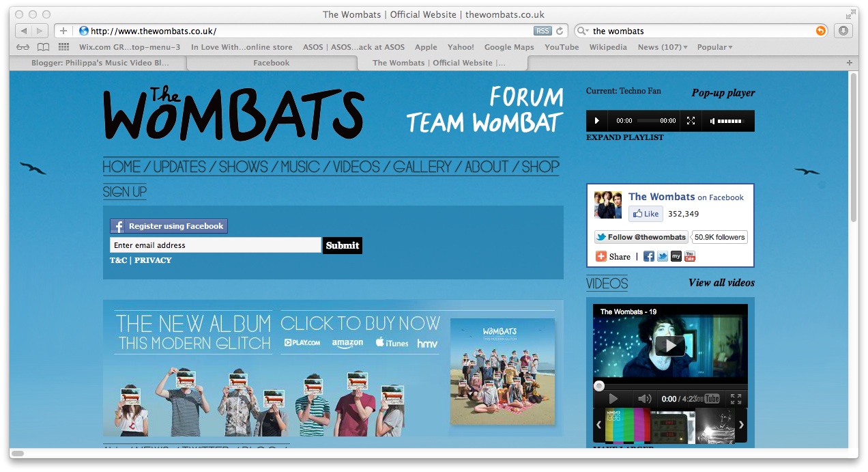868x472 pixels.
Task: Open the ABOUT menu item
Action: (487, 167)
